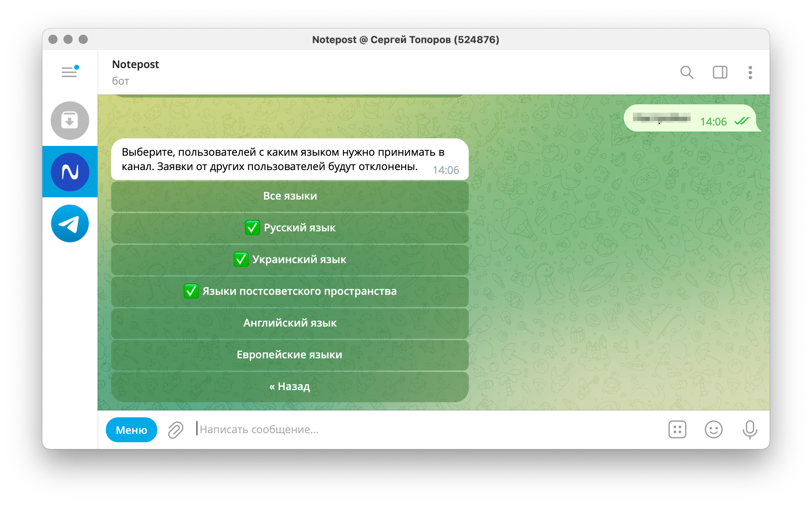The height and width of the screenshot is (505, 812).
Task: Open the emoji picker smiley icon
Action: pos(713,430)
